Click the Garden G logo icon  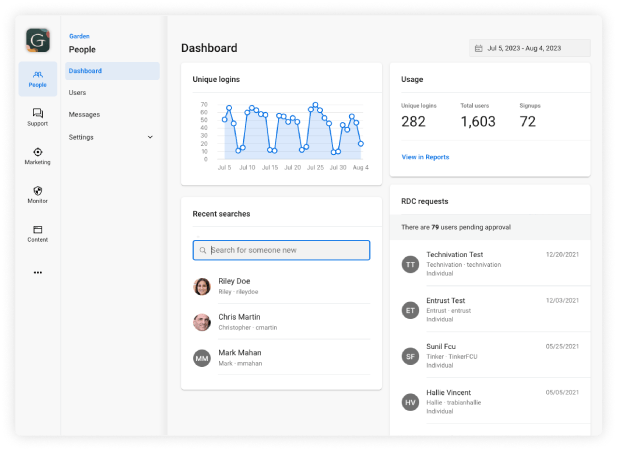click(x=38, y=40)
